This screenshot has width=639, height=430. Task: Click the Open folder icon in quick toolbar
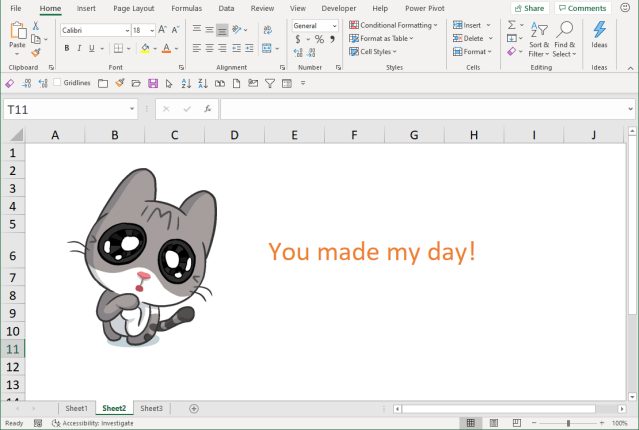136,84
